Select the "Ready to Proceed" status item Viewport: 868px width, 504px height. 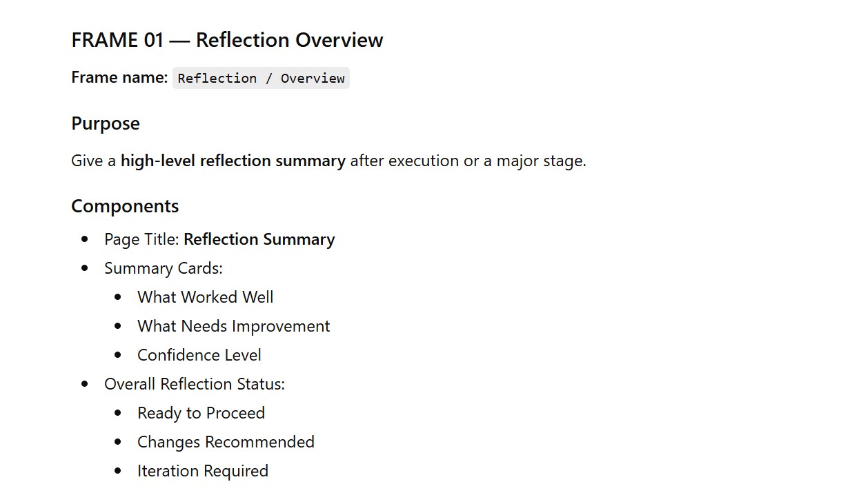201,413
